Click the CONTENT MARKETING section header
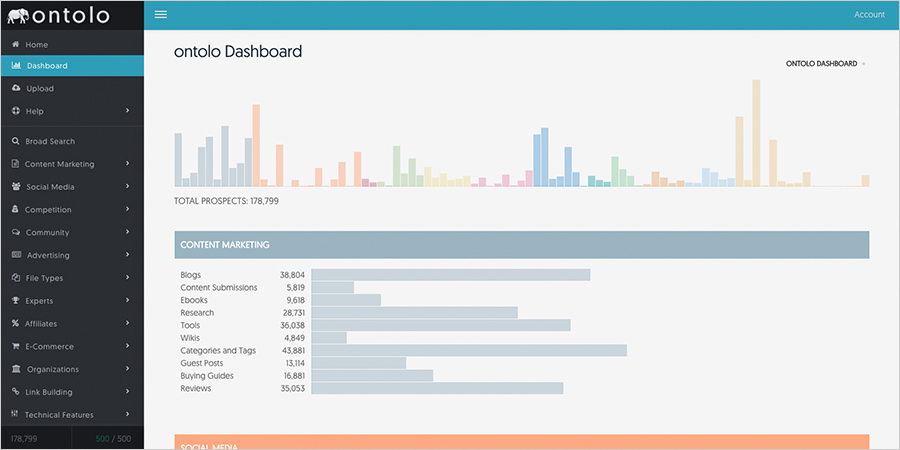900x450 pixels. tap(522, 245)
